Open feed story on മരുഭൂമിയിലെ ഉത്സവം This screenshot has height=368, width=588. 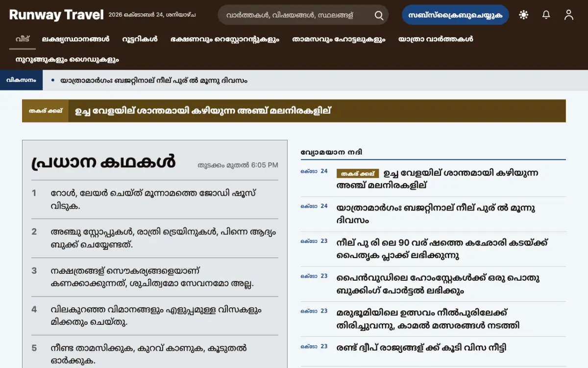click(x=428, y=319)
